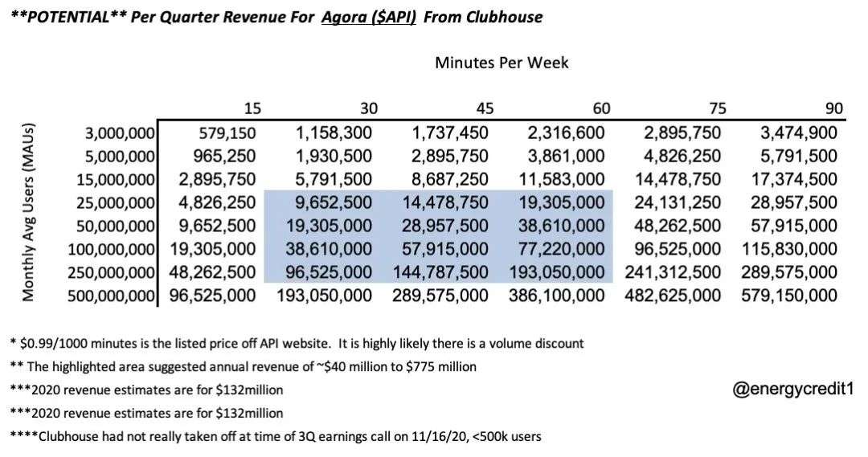Click the highlighted 144,787,500 cell
868x457 pixels.
[441, 273]
